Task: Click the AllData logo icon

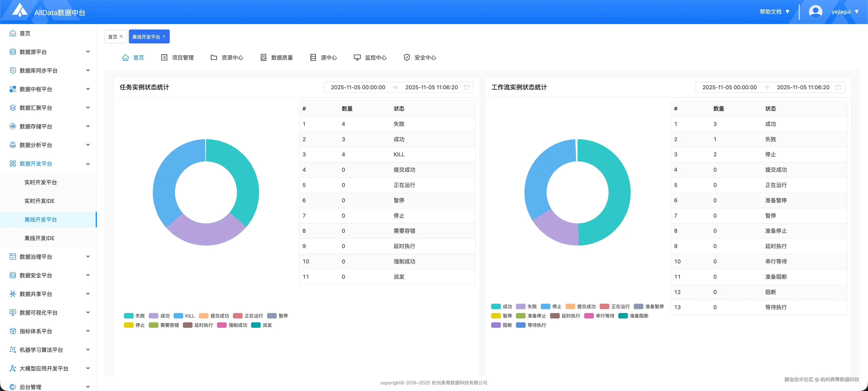Action: (x=20, y=10)
